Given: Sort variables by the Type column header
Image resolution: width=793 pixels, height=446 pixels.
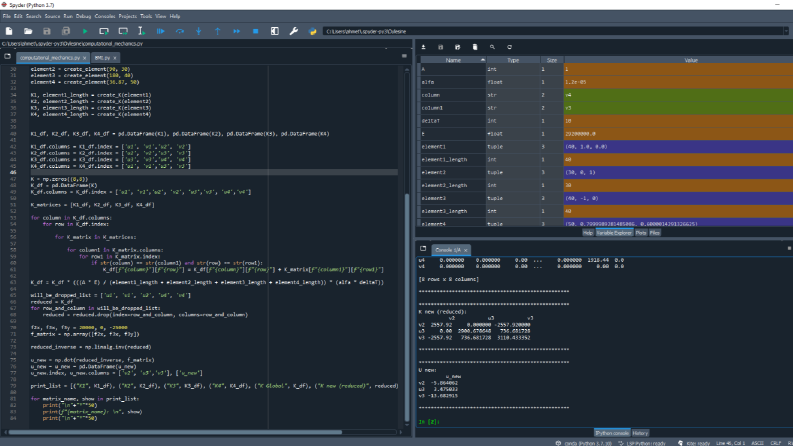Looking at the screenshot, I should (513, 60).
